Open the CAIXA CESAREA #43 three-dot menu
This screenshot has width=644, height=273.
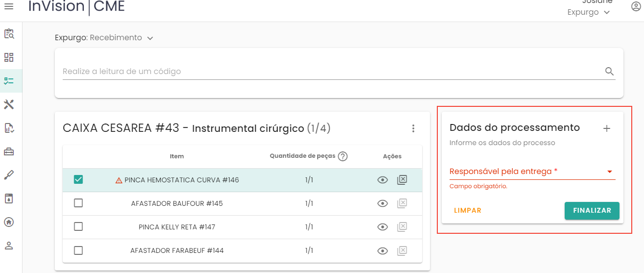(413, 128)
